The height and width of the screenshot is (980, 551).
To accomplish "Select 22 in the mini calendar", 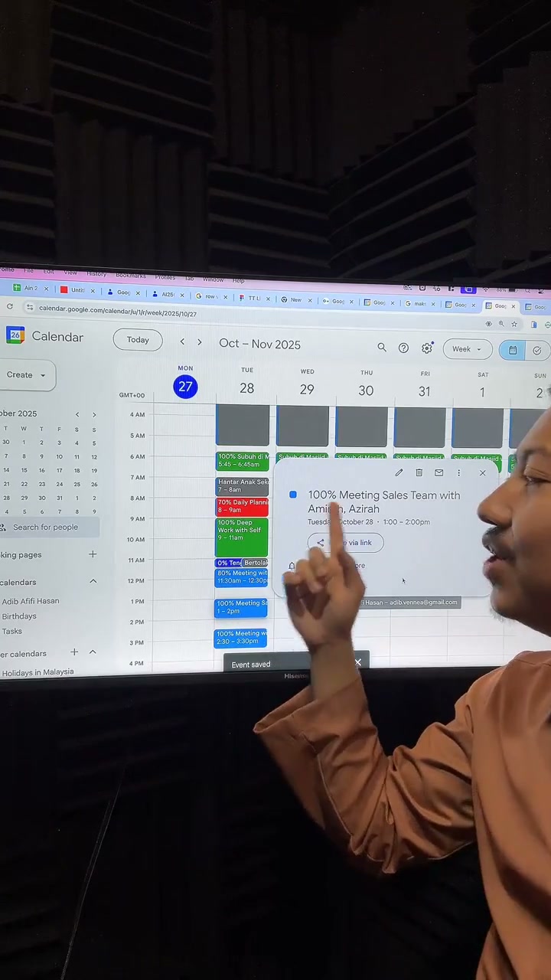I will pos(24,484).
